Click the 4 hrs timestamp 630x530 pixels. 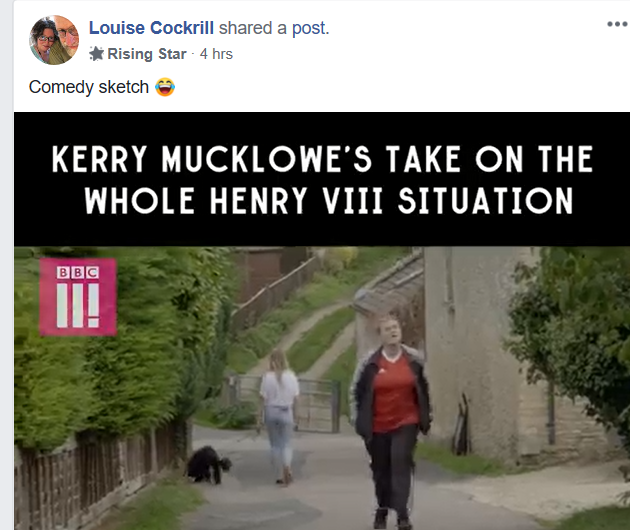[x=216, y=54]
